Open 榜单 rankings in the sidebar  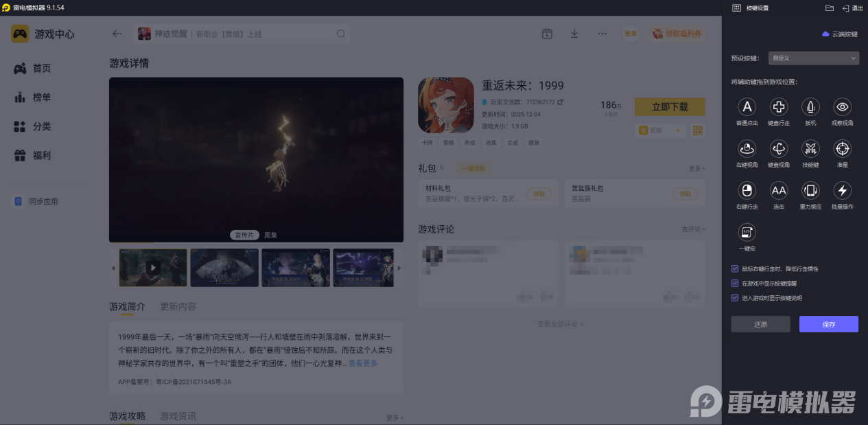pos(41,97)
